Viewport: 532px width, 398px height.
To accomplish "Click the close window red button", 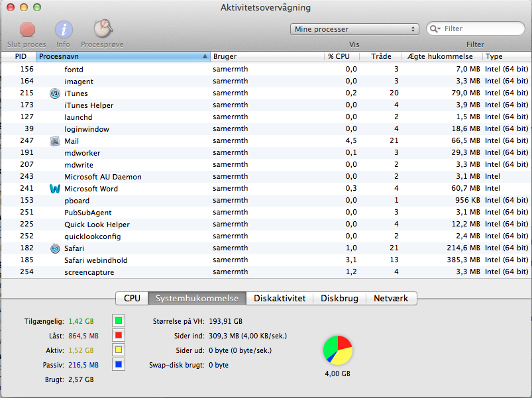I will point(11,7).
